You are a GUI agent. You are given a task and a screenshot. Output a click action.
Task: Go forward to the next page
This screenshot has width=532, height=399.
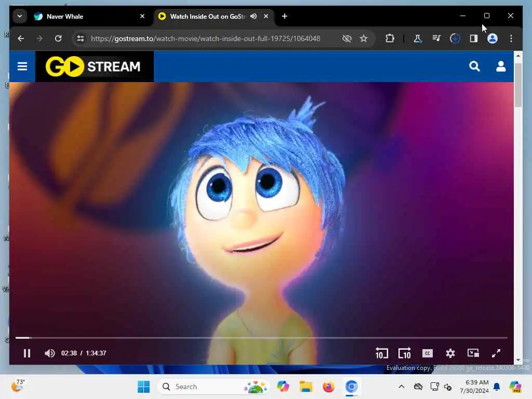[x=39, y=38]
